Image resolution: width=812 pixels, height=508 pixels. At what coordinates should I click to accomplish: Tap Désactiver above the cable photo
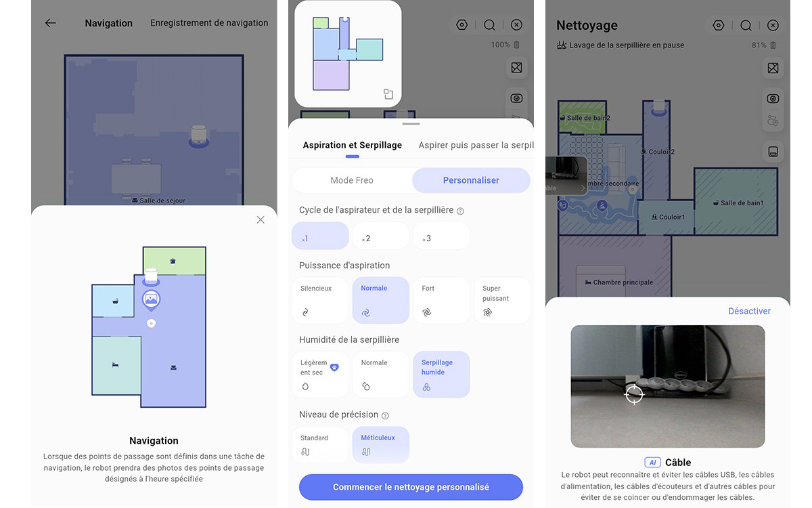749,311
